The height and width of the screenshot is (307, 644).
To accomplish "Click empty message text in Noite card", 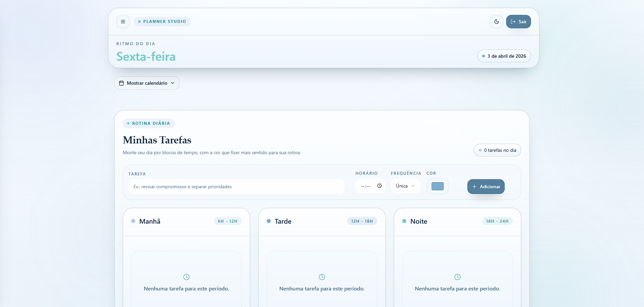I will (458, 289).
